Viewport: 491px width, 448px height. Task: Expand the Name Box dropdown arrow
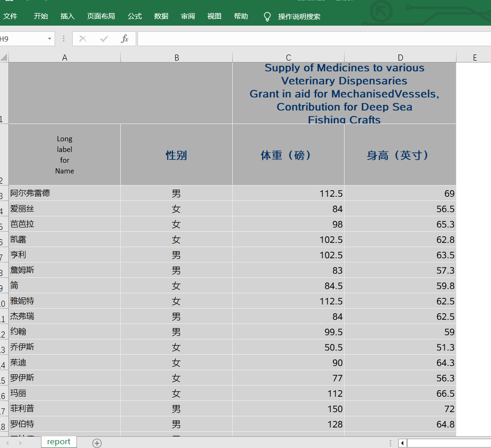pyautogui.click(x=49, y=39)
